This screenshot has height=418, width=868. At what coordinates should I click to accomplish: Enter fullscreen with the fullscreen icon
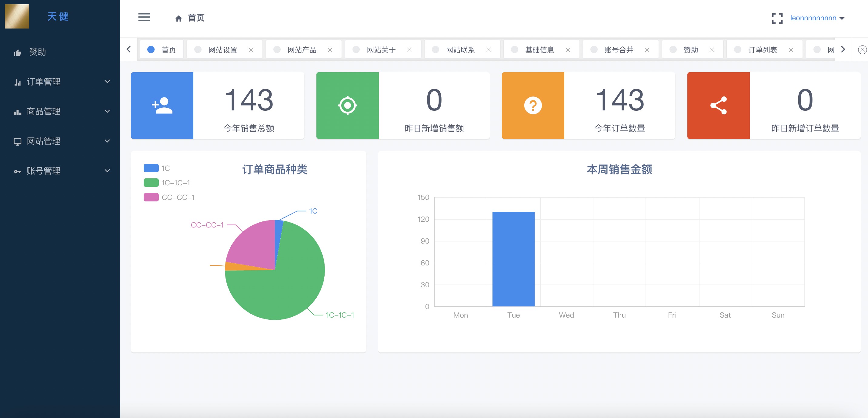pos(777,18)
